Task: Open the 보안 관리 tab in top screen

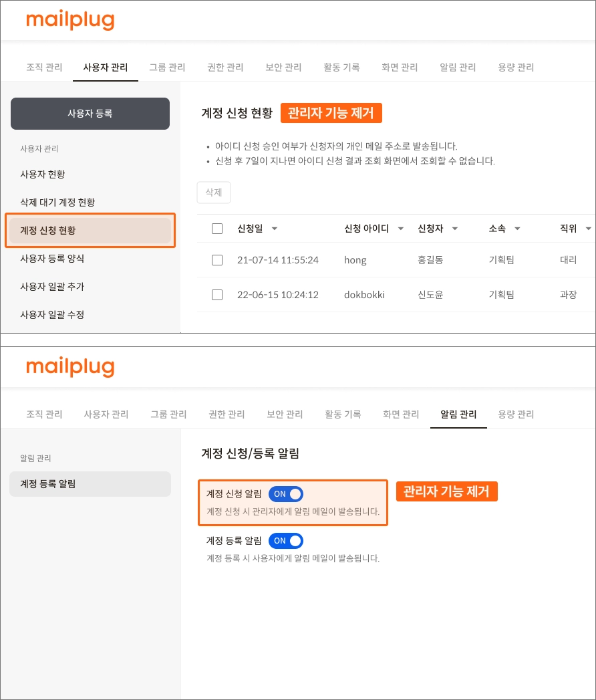Action: 284,67
